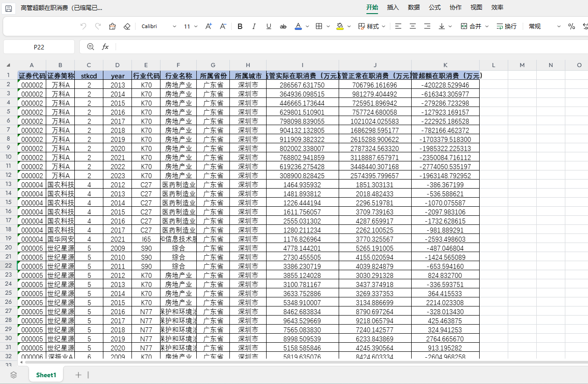
Task: Decrease font size with A- icon
Action: 223,26
